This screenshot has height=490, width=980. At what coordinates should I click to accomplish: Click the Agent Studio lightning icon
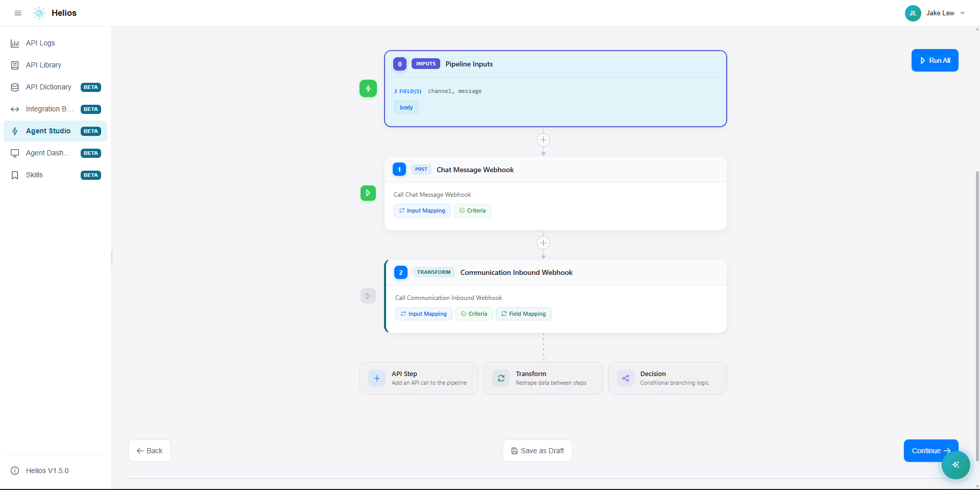[x=15, y=131]
